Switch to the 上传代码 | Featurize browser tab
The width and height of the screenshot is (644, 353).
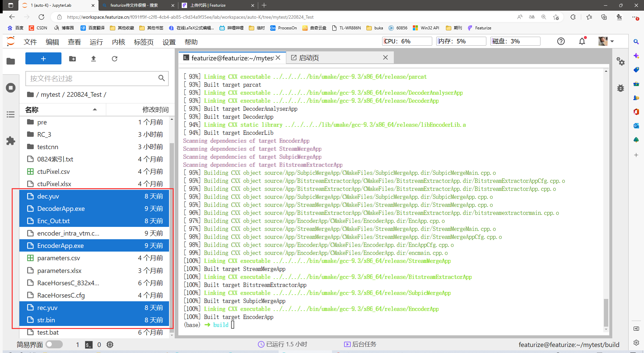click(x=218, y=5)
